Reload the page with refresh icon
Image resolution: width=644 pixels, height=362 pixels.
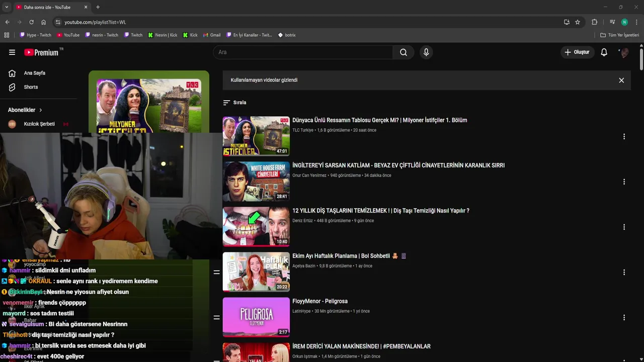31,22
